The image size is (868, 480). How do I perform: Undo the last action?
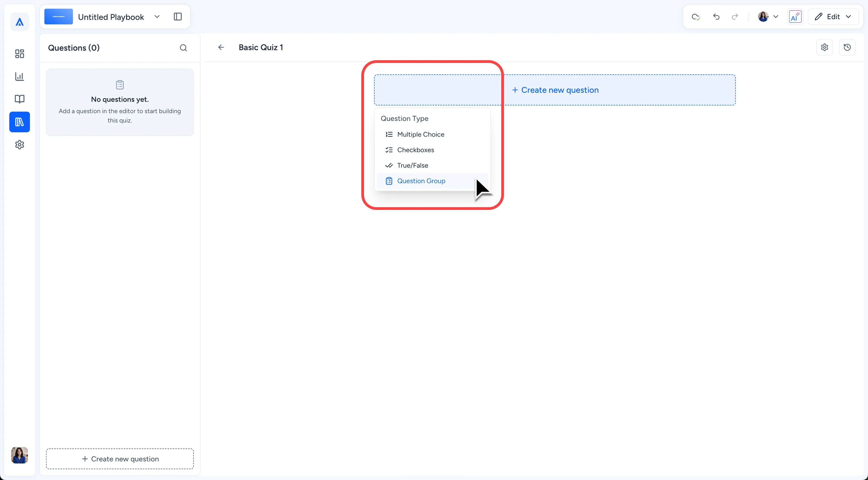coord(716,17)
